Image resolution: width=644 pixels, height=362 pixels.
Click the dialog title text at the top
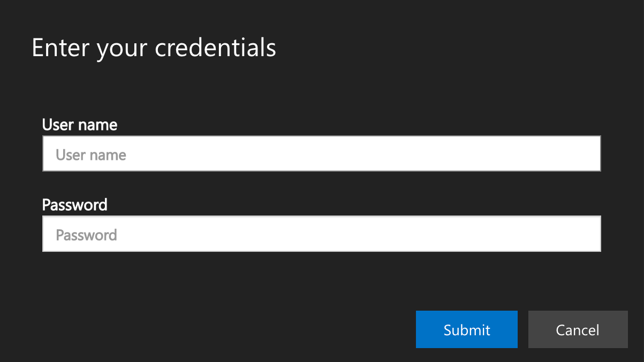click(x=154, y=48)
